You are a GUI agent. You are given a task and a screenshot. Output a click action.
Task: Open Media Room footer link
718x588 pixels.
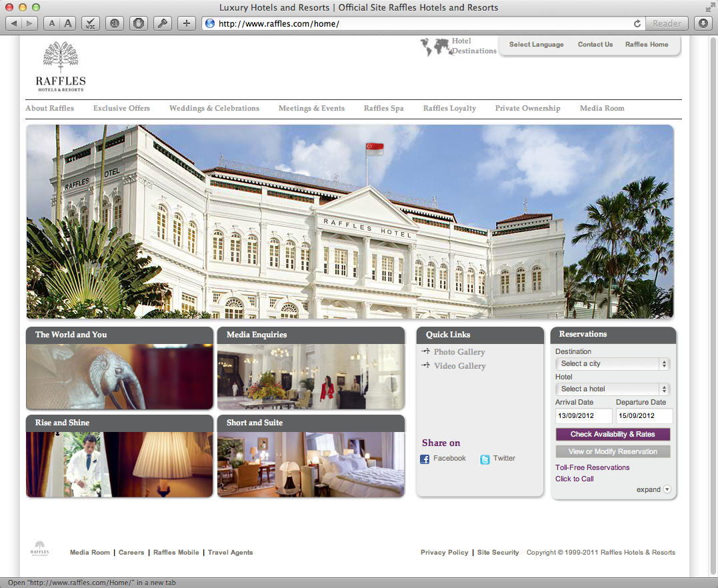(x=90, y=552)
